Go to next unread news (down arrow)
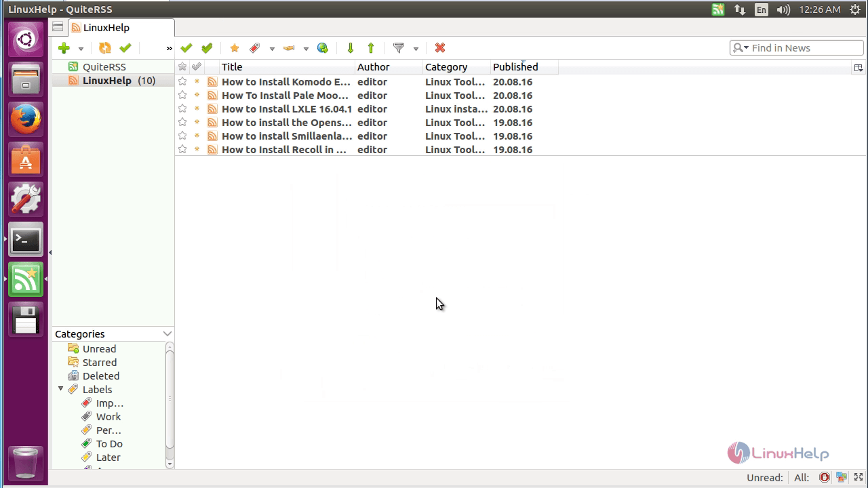This screenshot has height=488, width=868. [x=351, y=48]
